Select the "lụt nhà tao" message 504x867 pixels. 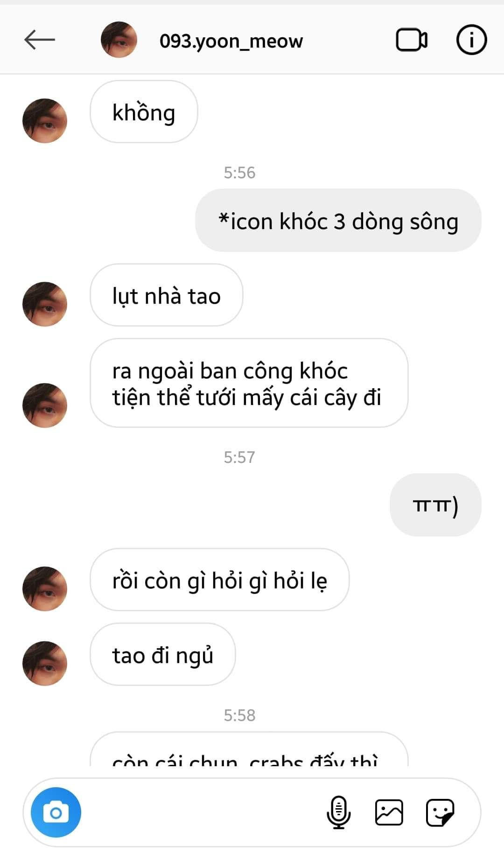(167, 295)
